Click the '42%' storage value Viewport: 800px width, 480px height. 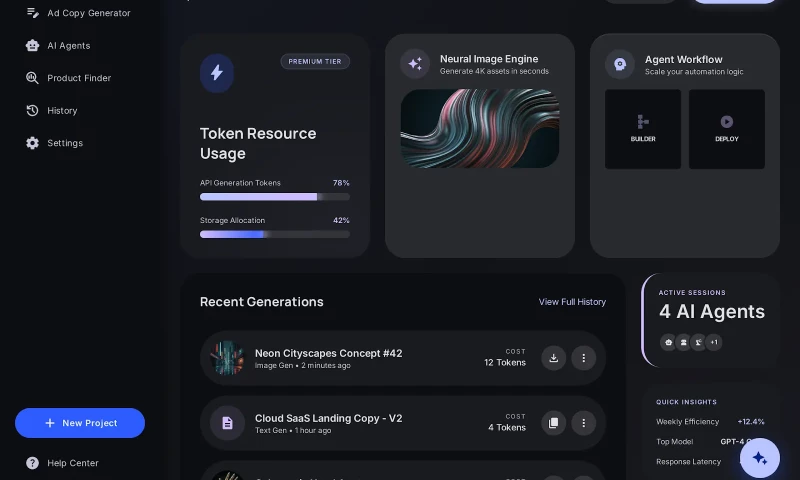[341, 220]
